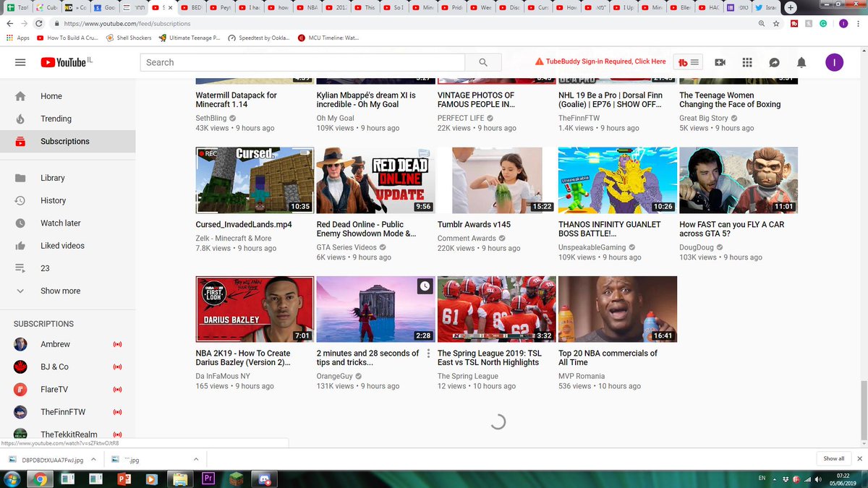Bookmark this page with star icon
This screenshot has height=488, width=868.
[x=776, y=23]
